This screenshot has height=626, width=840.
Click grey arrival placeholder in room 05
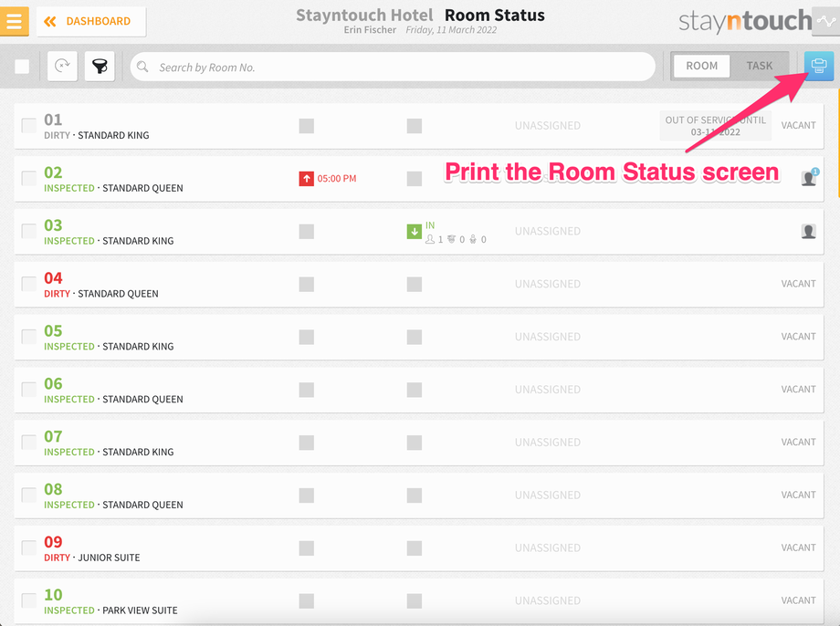click(415, 337)
